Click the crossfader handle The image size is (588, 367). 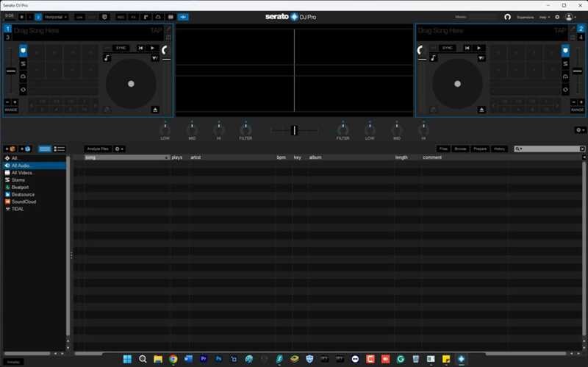coord(295,130)
